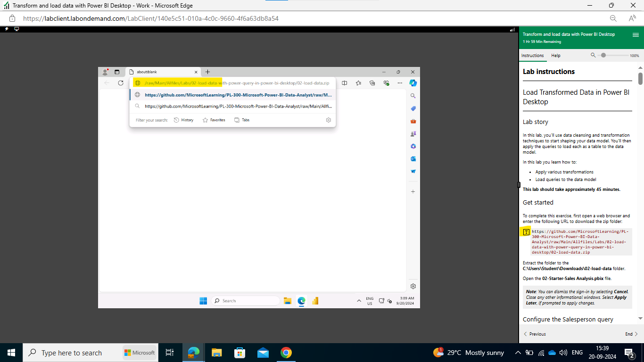Filter suggestions by Favorites
This screenshot has height=362, width=644.
pyautogui.click(x=214, y=120)
